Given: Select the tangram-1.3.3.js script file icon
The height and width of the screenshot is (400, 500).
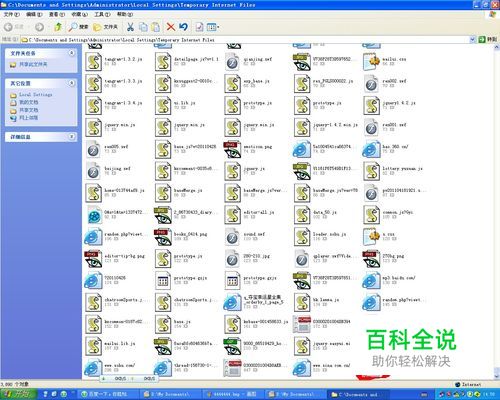Looking at the screenshot, I should [x=93, y=83].
